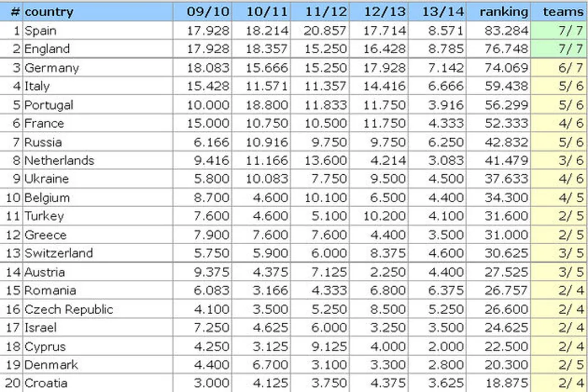
Task: Select Czech Republic in the table
Action: click(68, 309)
